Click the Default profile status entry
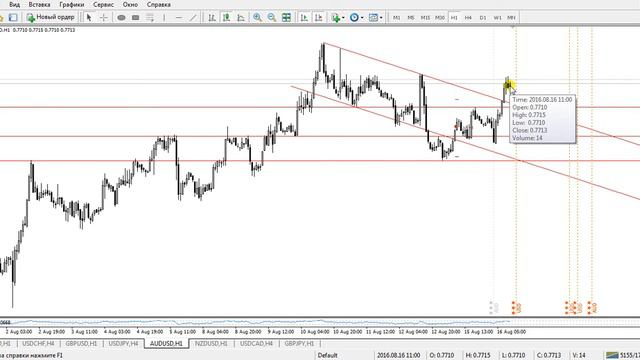Viewport: 640px width, 360px height. 327,356
